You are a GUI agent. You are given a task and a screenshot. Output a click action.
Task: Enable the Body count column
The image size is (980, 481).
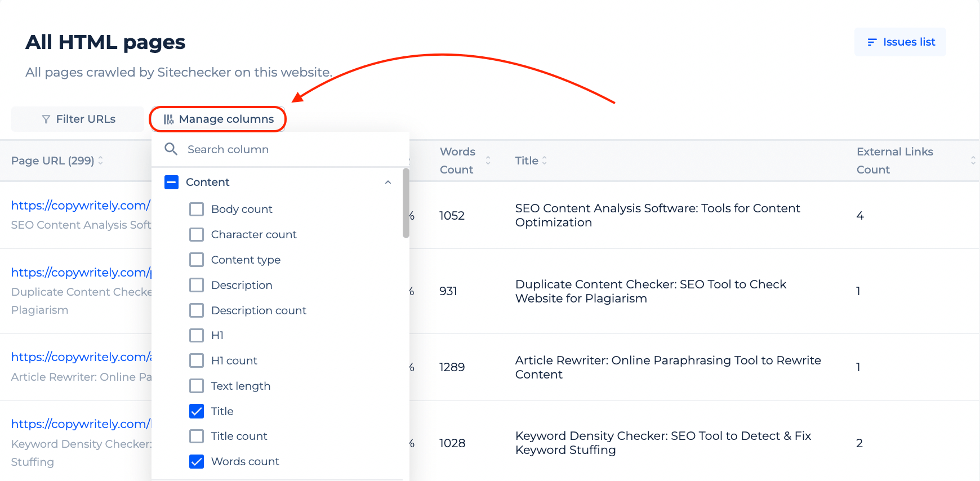(197, 209)
